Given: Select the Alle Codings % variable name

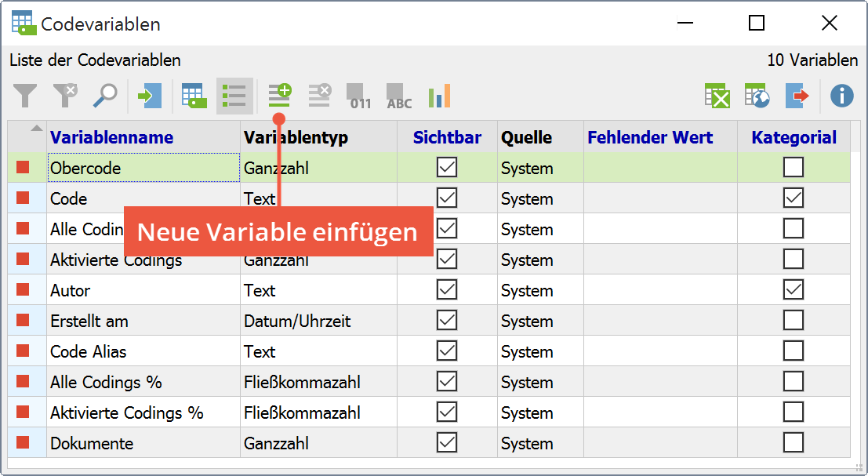Looking at the screenshot, I should pos(106,383).
